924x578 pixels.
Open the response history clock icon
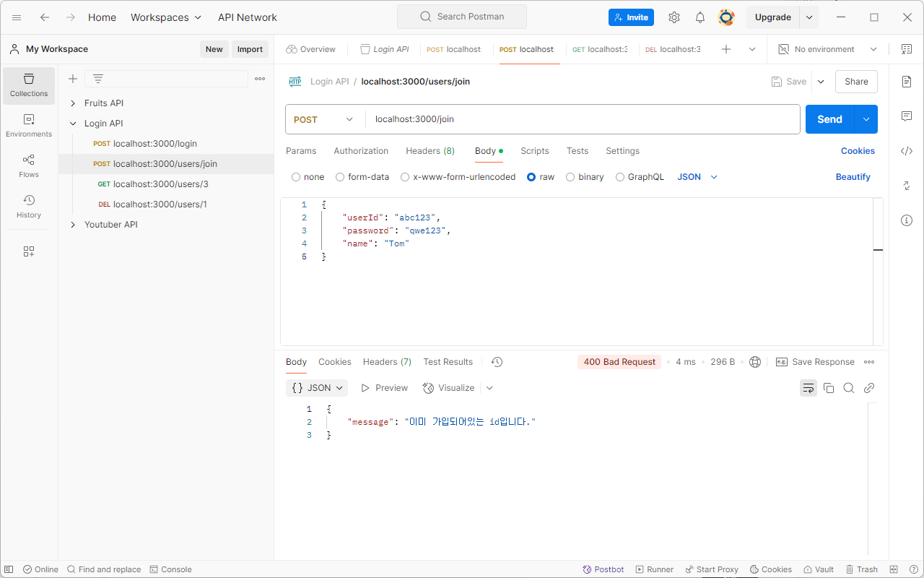coord(497,362)
